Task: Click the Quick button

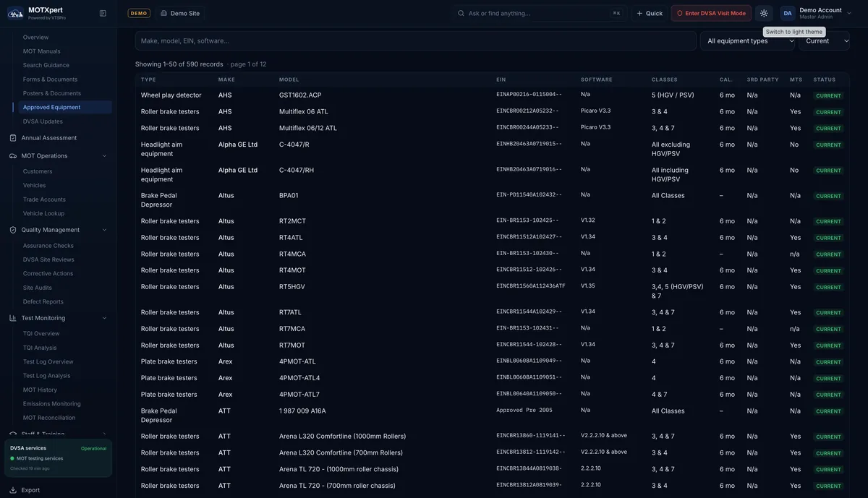Action: (650, 13)
